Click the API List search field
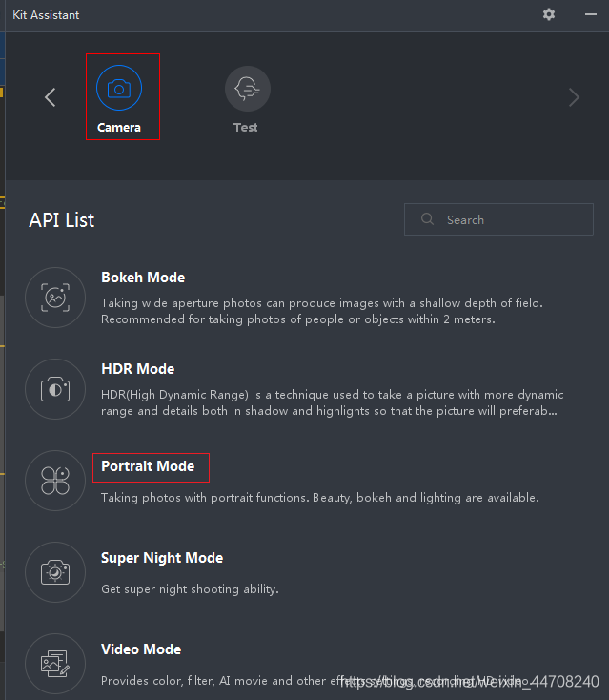The width and height of the screenshot is (609, 700). (x=498, y=219)
